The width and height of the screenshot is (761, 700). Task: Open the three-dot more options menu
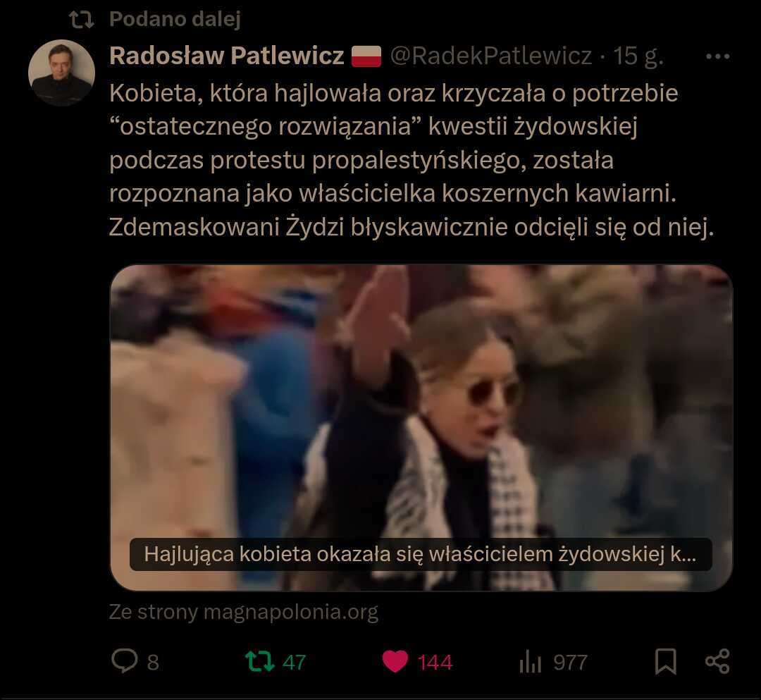718,57
